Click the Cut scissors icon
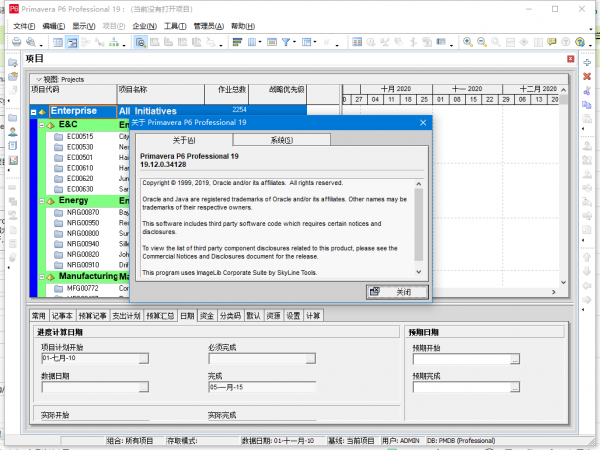Image resolution: width=600 pixels, height=450 pixels. tap(587, 91)
